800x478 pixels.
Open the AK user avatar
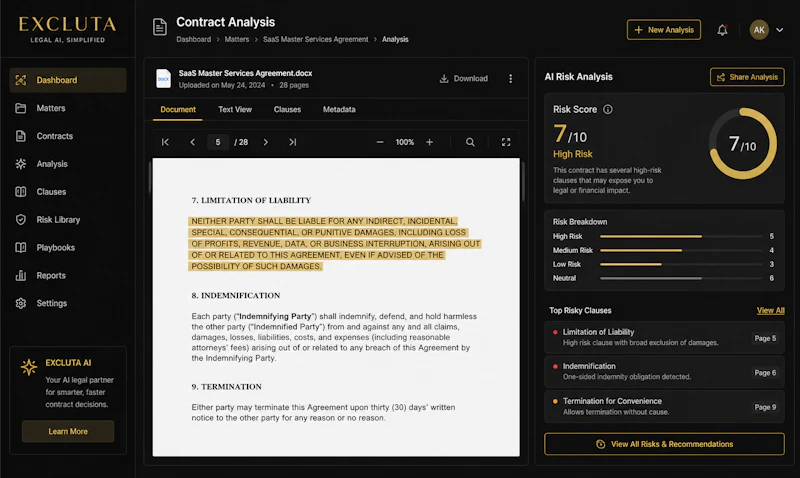(759, 30)
